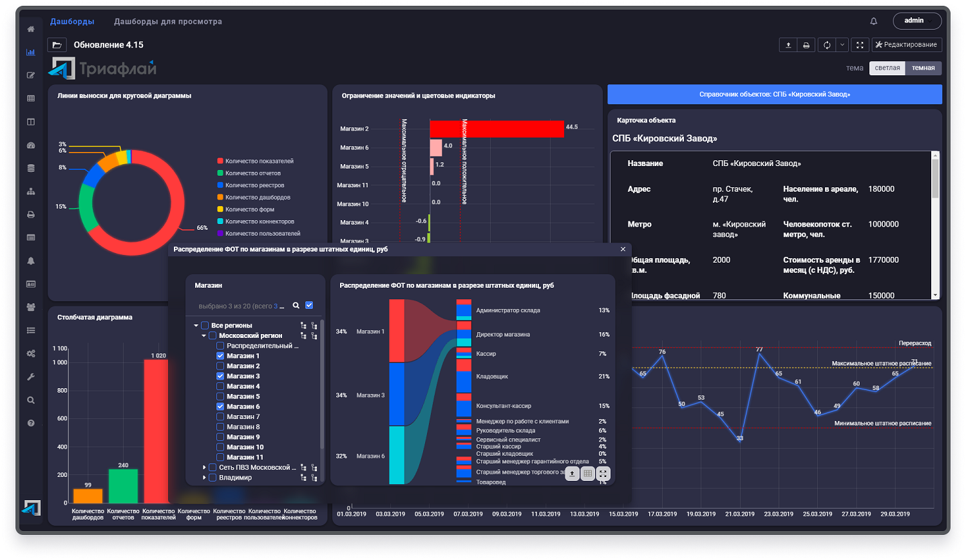
Task: Click search icon in Магазин filter
Action: tap(296, 306)
